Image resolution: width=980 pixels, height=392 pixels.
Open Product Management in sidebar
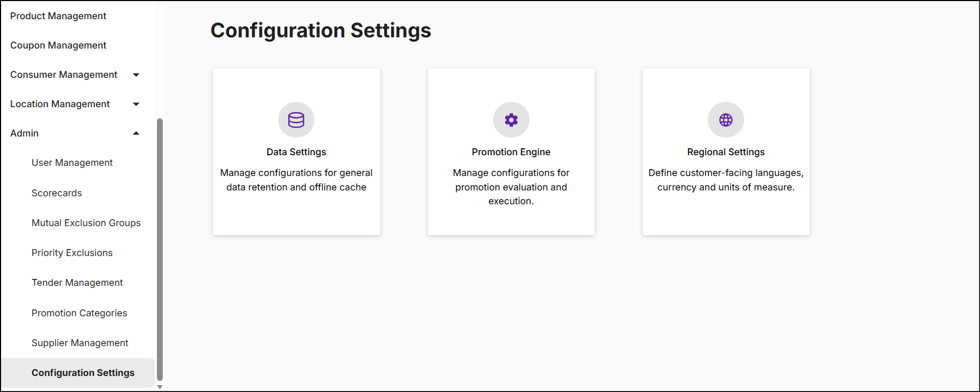[58, 16]
